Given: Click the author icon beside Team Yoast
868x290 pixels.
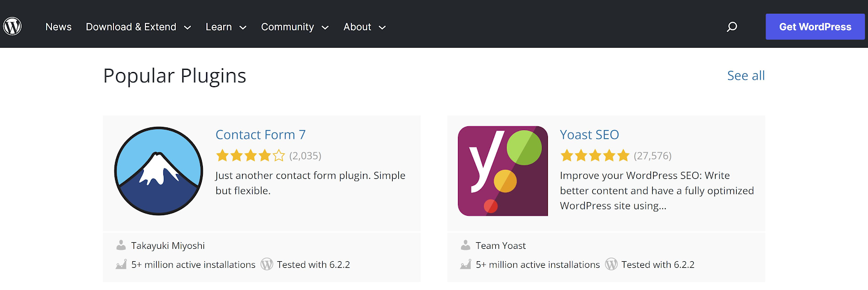Looking at the screenshot, I should tap(465, 246).
